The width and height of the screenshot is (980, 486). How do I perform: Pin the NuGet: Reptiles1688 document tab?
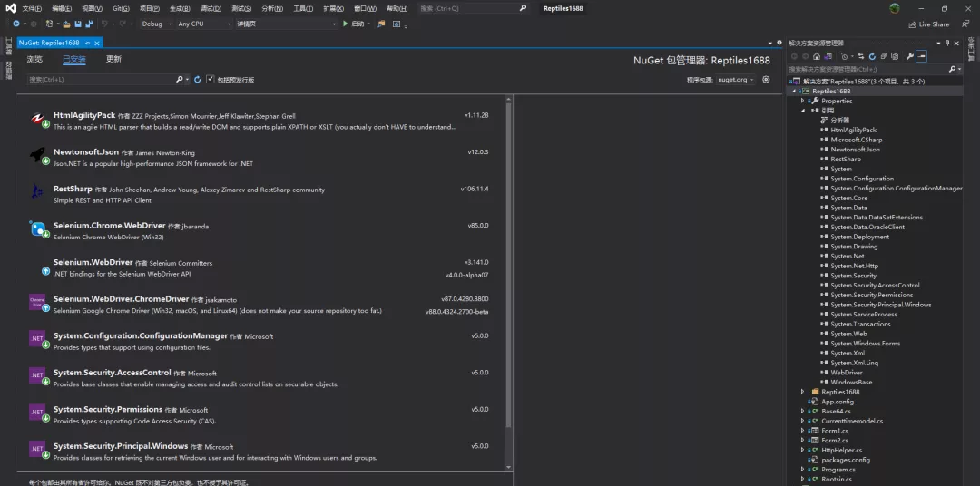point(88,44)
